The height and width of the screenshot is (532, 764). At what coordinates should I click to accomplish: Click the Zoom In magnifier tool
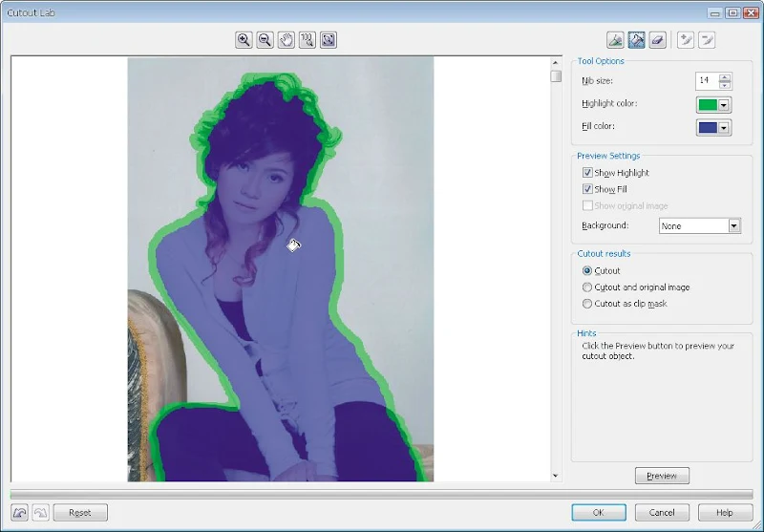click(244, 40)
